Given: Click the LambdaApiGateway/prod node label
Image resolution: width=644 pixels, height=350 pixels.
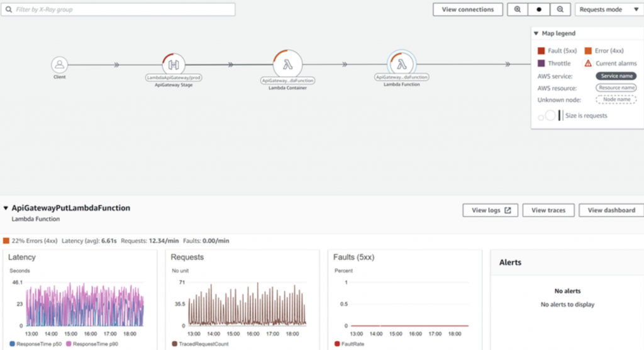Looking at the screenshot, I should [x=174, y=77].
